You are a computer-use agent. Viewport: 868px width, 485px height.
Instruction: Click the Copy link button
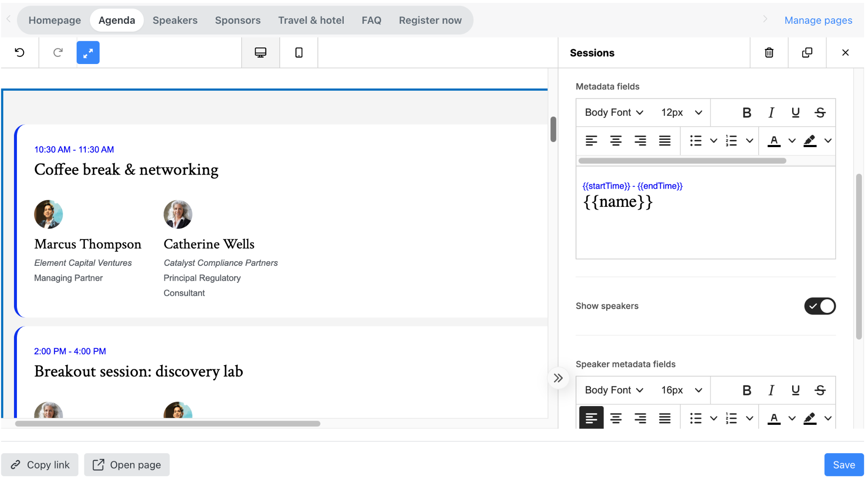40,465
